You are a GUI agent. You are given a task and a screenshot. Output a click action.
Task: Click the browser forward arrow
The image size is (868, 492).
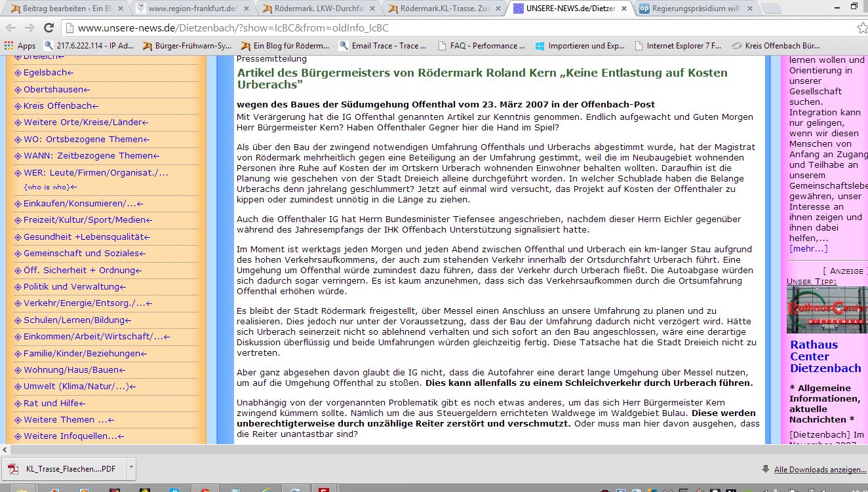[x=30, y=28]
